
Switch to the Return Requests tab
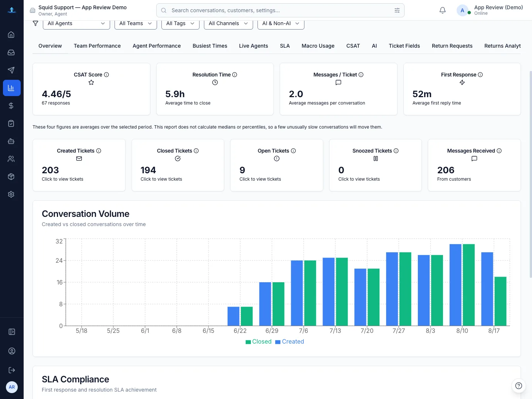[x=452, y=46]
